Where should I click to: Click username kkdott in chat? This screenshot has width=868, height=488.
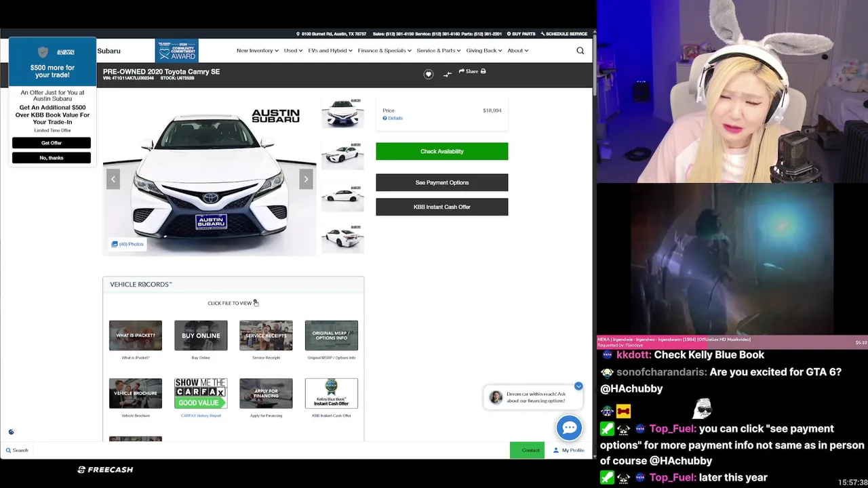pyautogui.click(x=634, y=354)
